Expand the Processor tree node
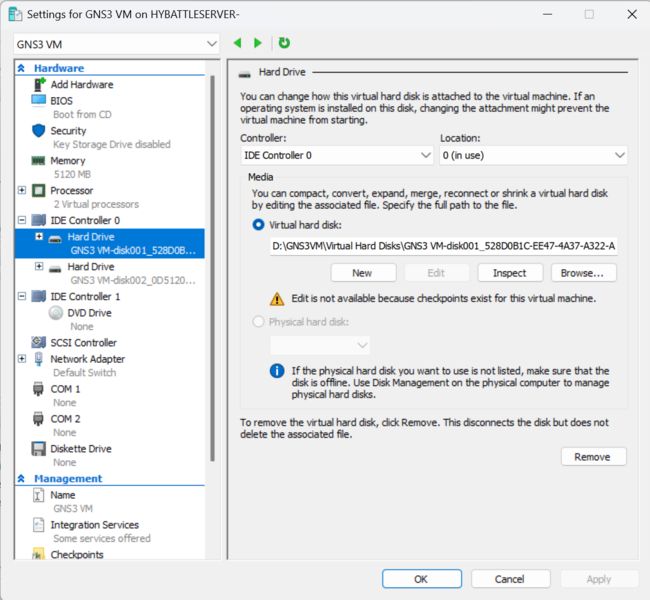650x600 pixels. [x=22, y=190]
